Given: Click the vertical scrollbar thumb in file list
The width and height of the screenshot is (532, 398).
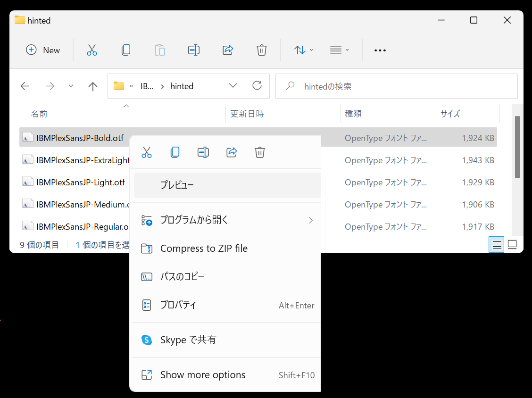Looking at the screenshot, I should pos(517,147).
